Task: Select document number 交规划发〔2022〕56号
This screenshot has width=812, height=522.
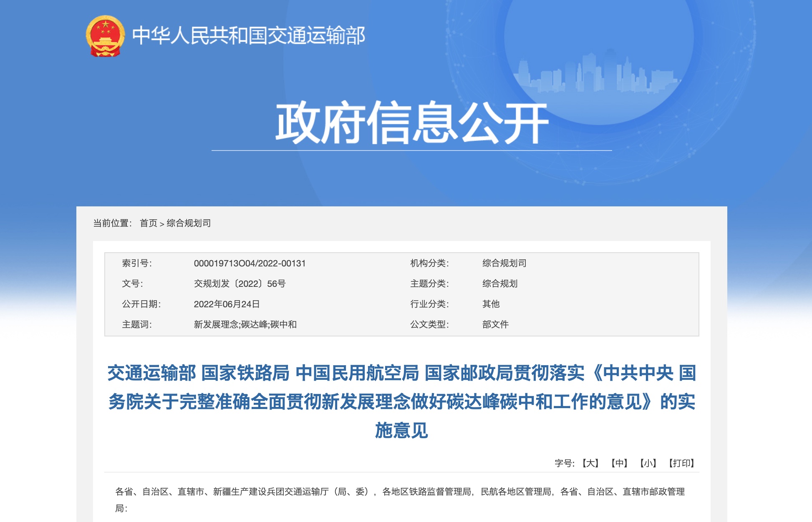Action: coord(240,284)
